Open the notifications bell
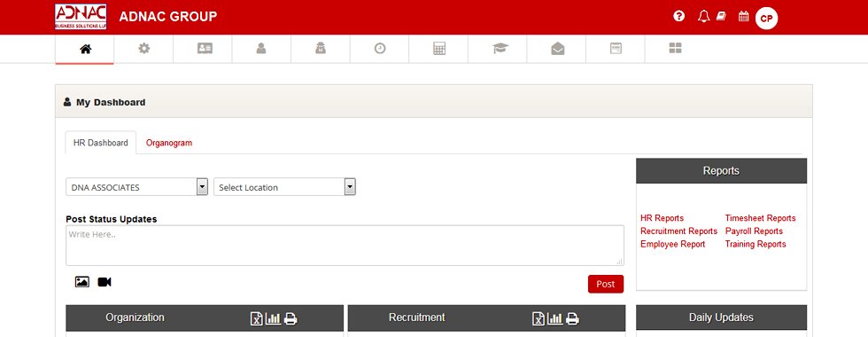This screenshot has height=337, width=868. 703,16
